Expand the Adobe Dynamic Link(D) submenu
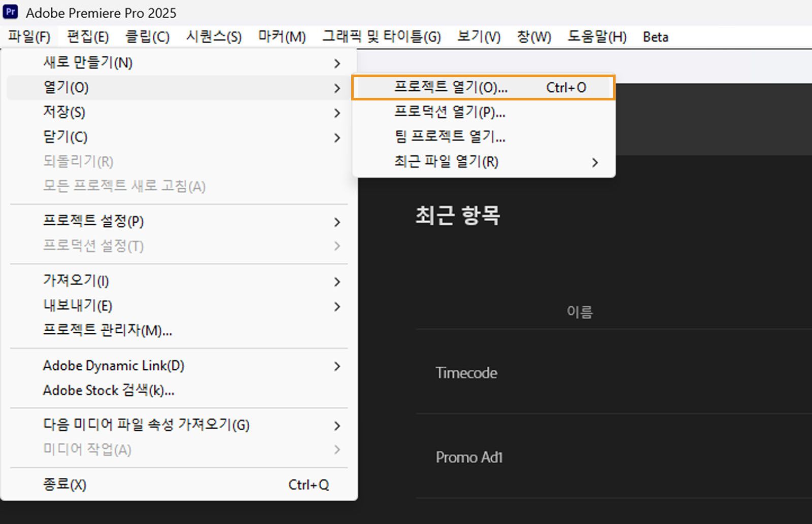 [177, 366]
